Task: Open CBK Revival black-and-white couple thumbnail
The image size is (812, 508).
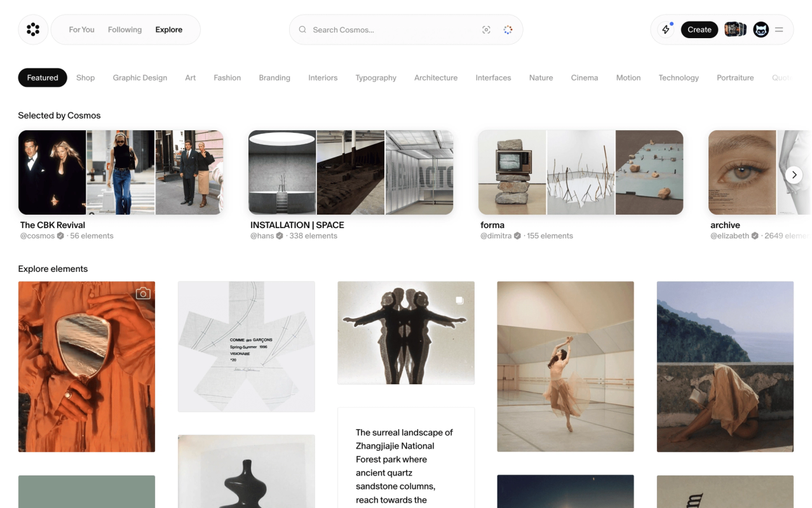Action: click(x=52, y=172)
